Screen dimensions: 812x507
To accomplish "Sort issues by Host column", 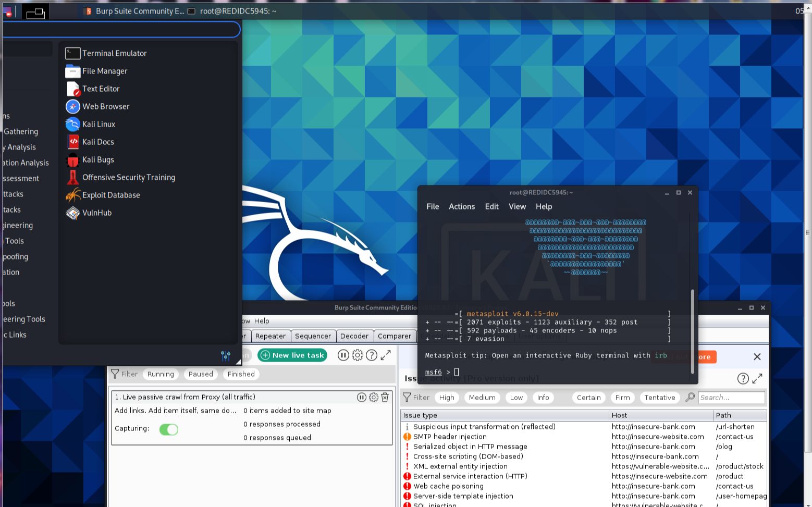I will (x=661, y=415).
